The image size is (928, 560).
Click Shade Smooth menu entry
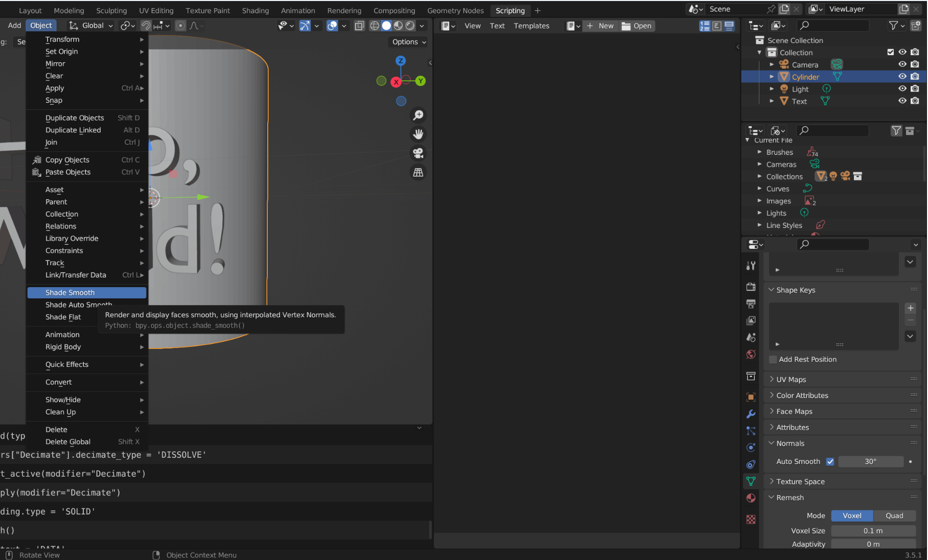tap(87, 292)
